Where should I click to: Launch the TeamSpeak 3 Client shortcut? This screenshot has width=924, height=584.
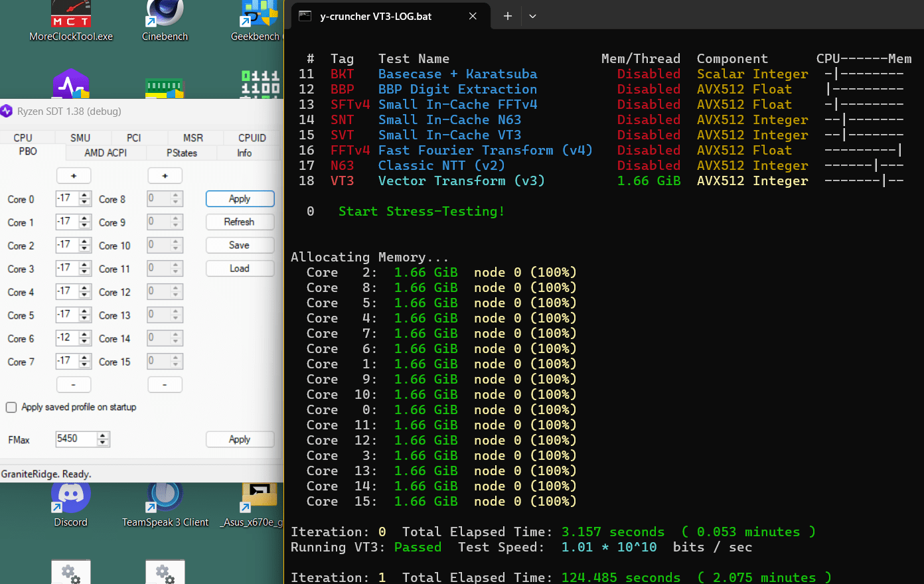(165, 506)
